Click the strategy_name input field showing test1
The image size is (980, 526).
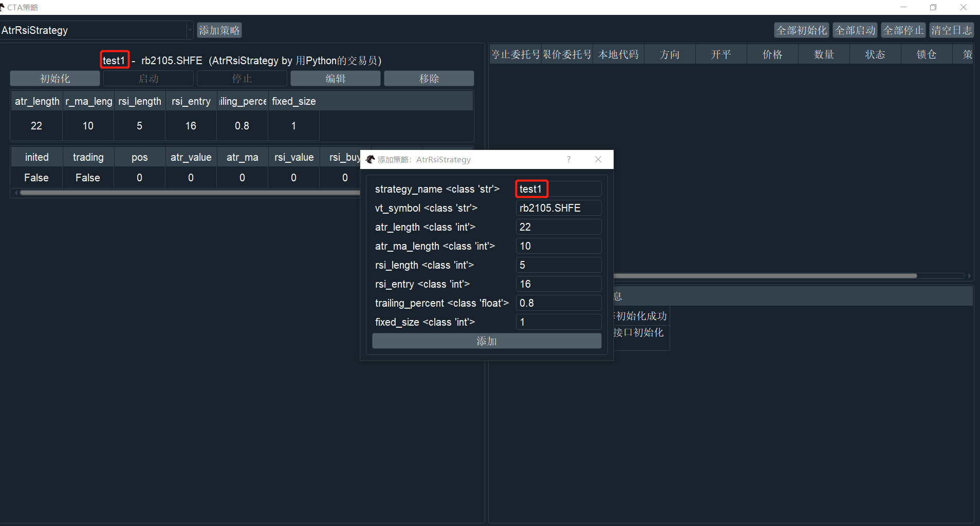pos(558,189)
